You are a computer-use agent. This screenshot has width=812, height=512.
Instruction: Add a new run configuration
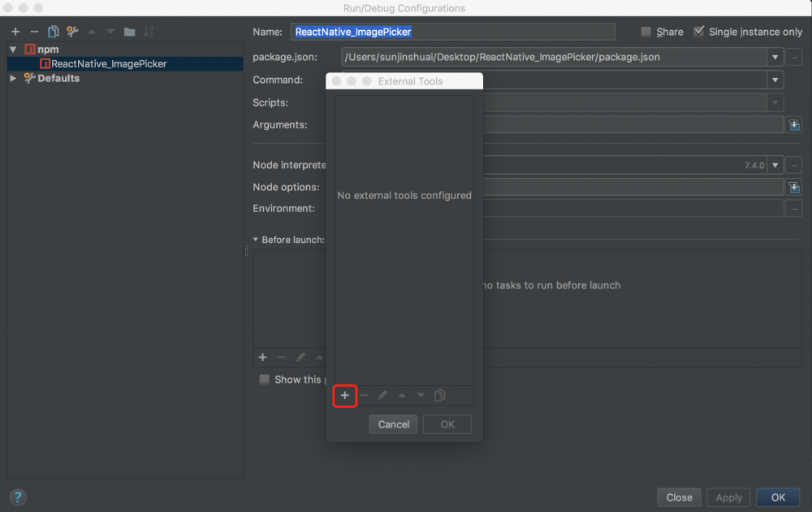pos(15,32)
